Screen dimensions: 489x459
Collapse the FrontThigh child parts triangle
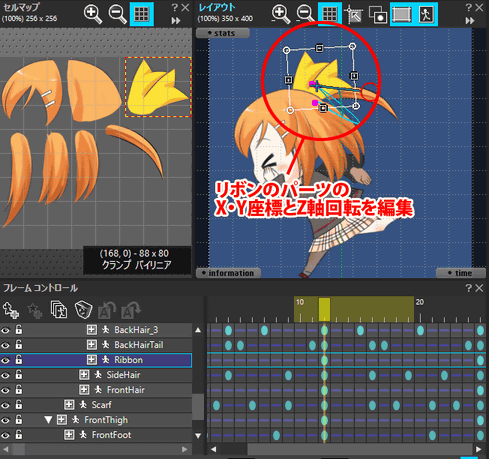48,420
